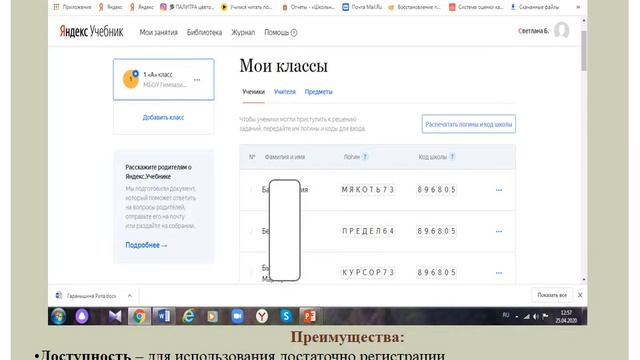Click the Показать все downloads button
Screen dimensions: 640x360
click(552, 295)
